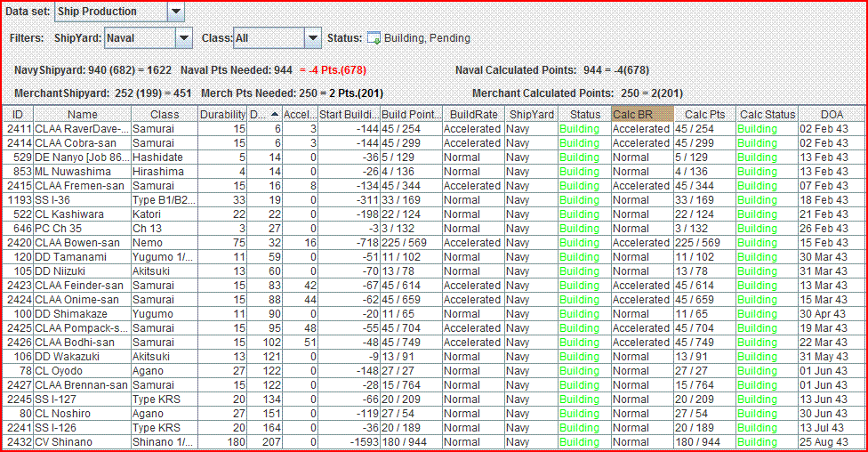Select the Ship Production combo box field

[x=119, y=12]
